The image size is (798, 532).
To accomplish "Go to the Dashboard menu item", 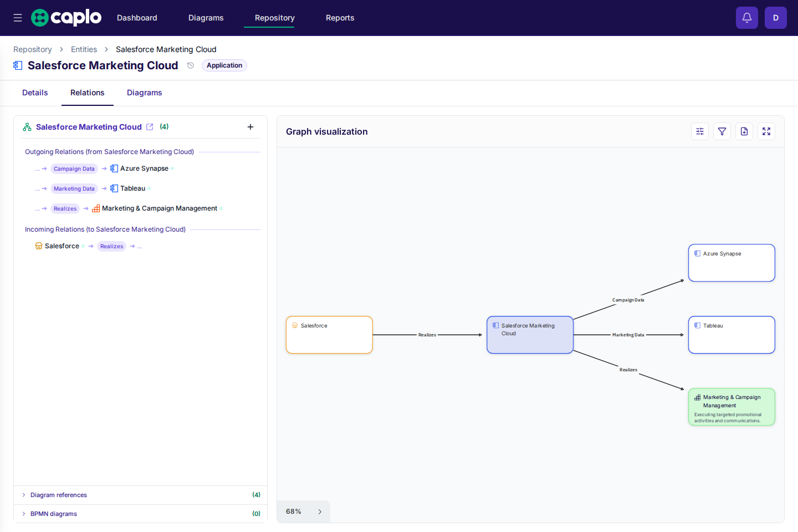I will tap(137, 18).
